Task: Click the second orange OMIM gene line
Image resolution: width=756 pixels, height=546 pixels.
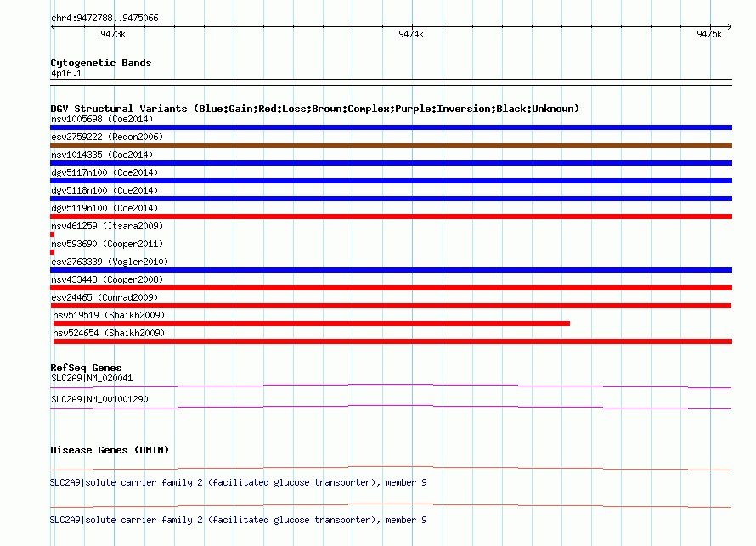Action: click(391, 505)
